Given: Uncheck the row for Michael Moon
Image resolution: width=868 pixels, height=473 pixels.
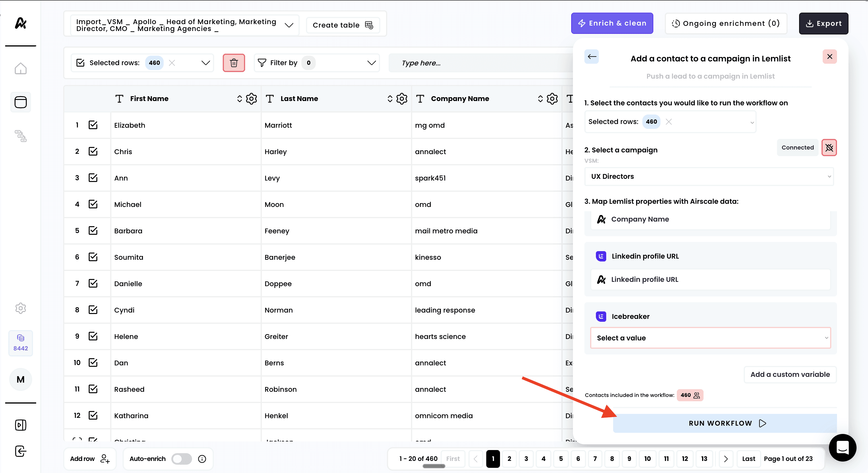Looking at the screenshot, I should [x=93, y=204].
